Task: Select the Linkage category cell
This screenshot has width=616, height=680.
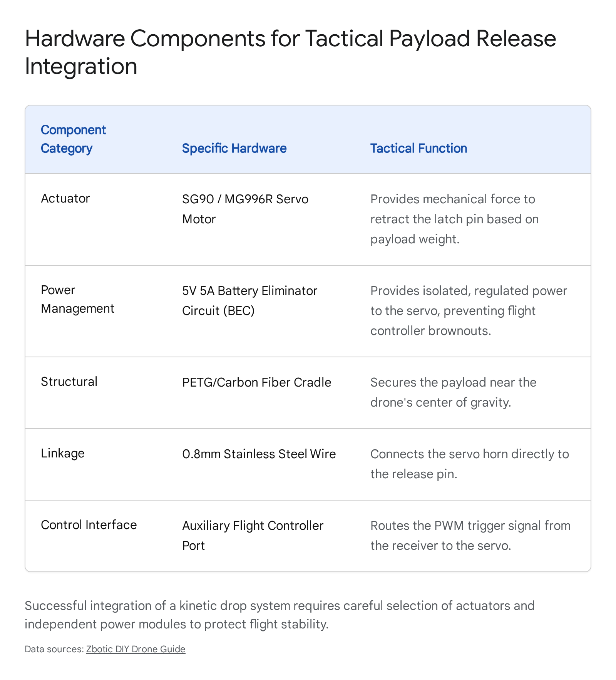Action: (x=62, y=453)
